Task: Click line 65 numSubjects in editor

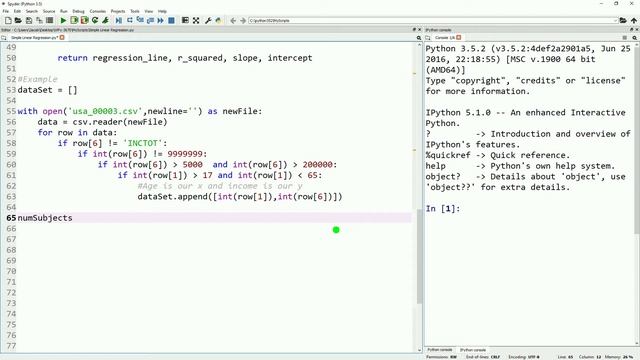Action: coord(45,218)
